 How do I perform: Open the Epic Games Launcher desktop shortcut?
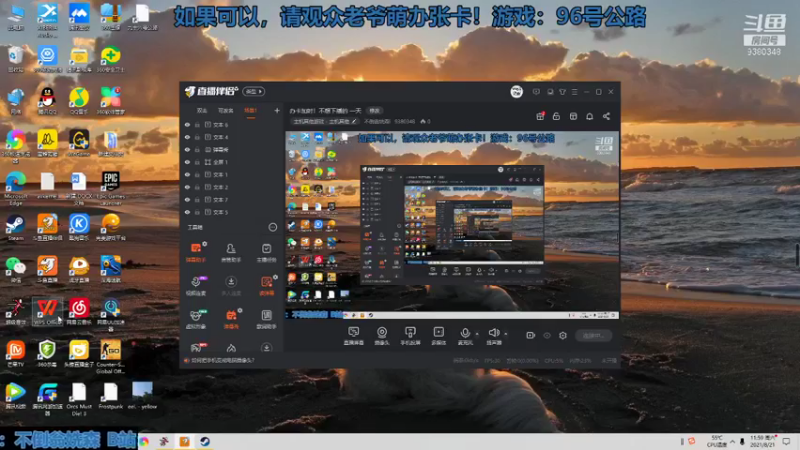111,188
